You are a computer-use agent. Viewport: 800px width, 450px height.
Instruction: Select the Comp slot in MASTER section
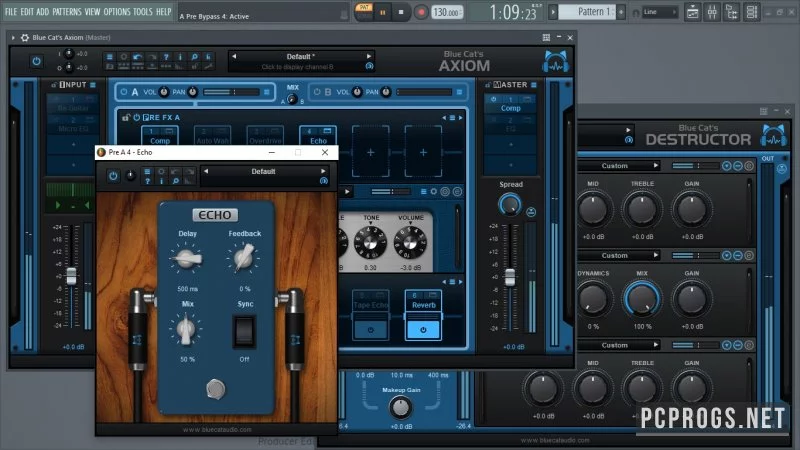[x=510, y=104]
